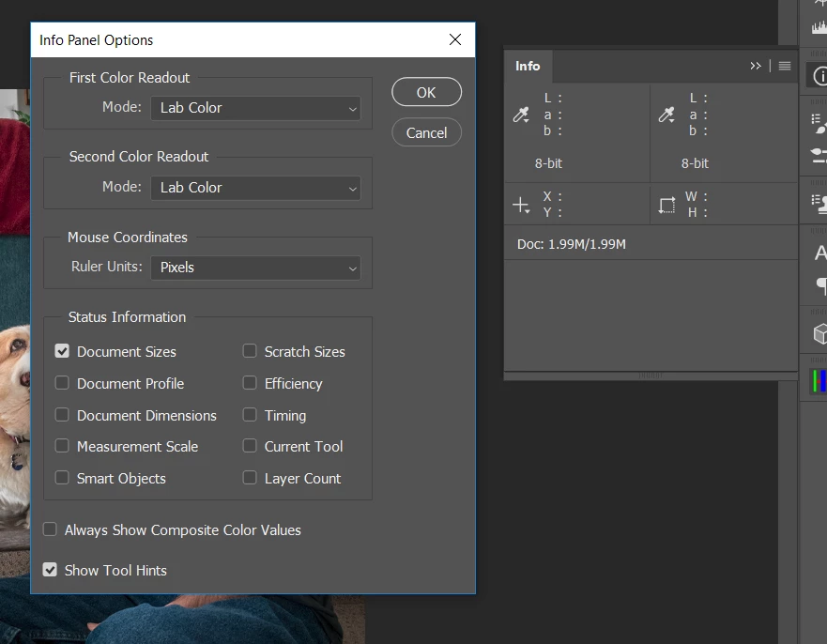Open the Info panel flyout menu

[x=785, y=66]
